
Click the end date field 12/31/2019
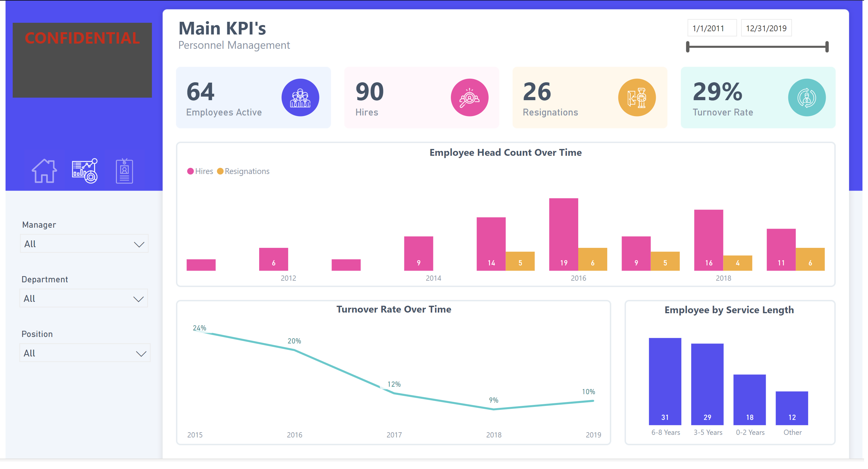tap(766, 28)
